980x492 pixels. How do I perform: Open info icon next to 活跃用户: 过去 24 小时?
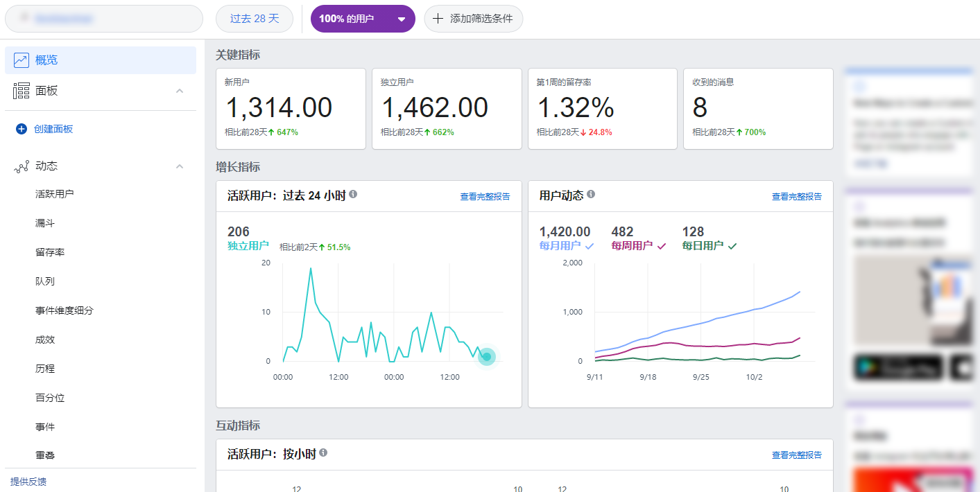[353, 195]
